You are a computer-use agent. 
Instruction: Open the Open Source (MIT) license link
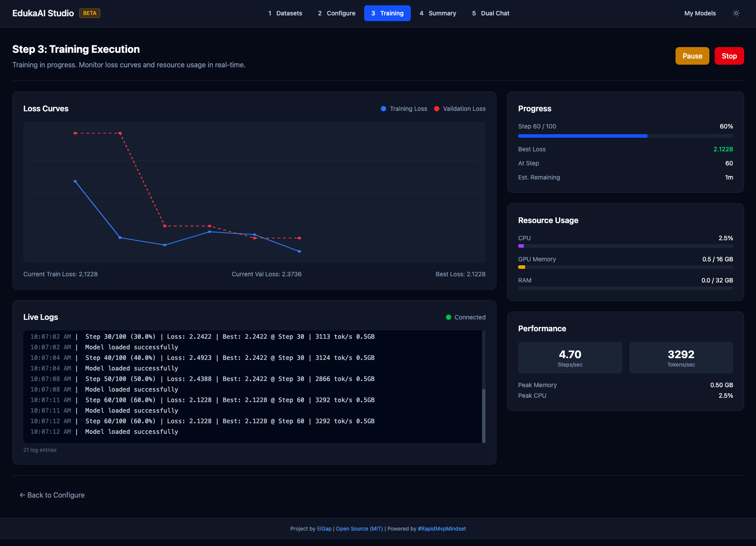(x=359, y=528)
